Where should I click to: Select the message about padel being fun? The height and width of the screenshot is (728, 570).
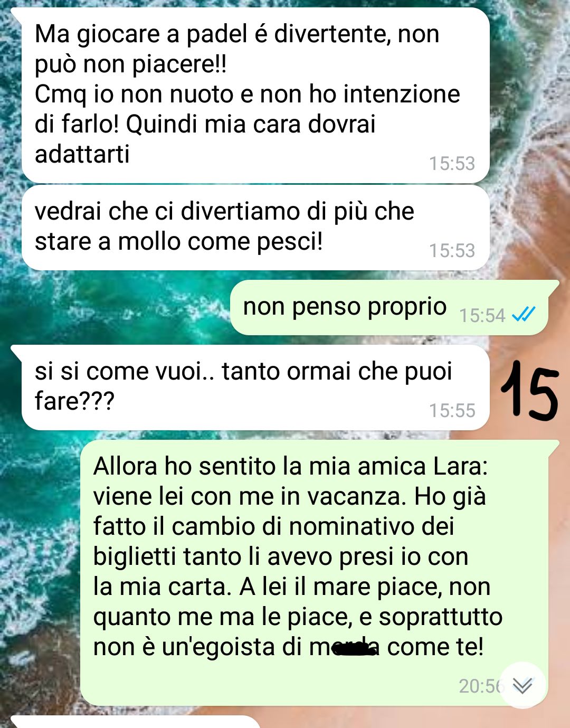255,96
